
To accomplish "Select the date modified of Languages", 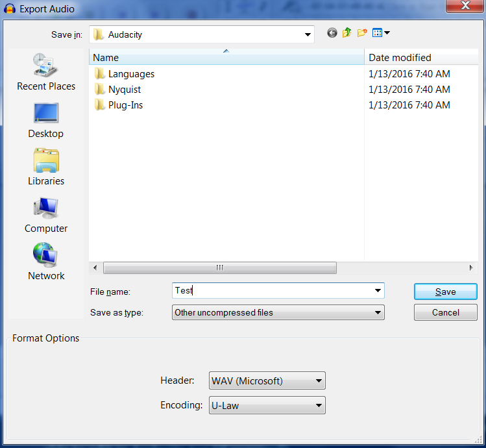I will (409, 74).
